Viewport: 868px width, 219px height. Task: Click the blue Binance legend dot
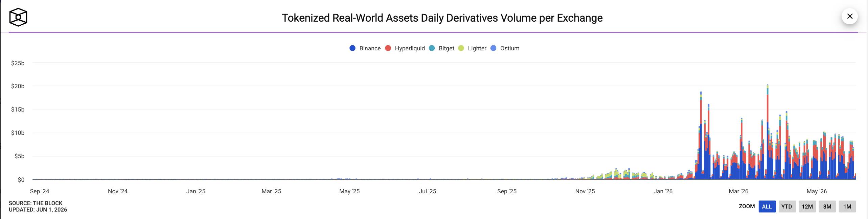(352, 48)
